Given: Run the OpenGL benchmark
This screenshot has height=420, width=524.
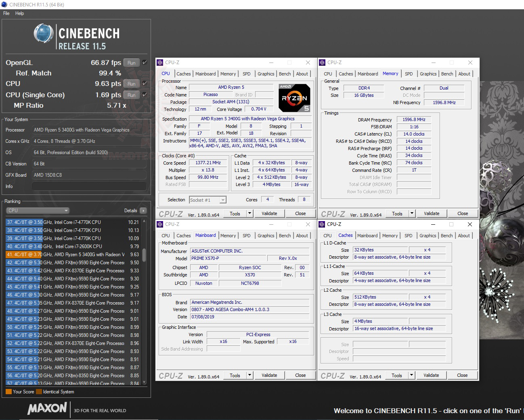Looking at the screenshot, I should click(x=132, y=63).
